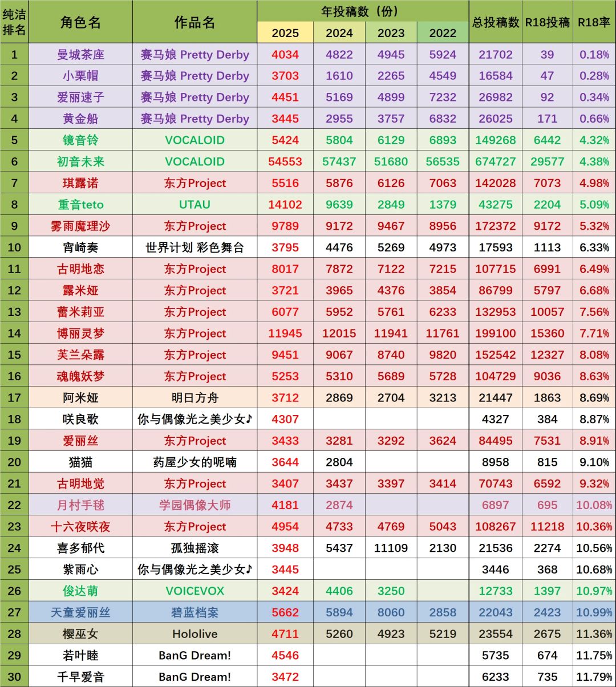Click work title 明日方舟
This screenshot has width=616, height=687.
[x=194, y=398]
